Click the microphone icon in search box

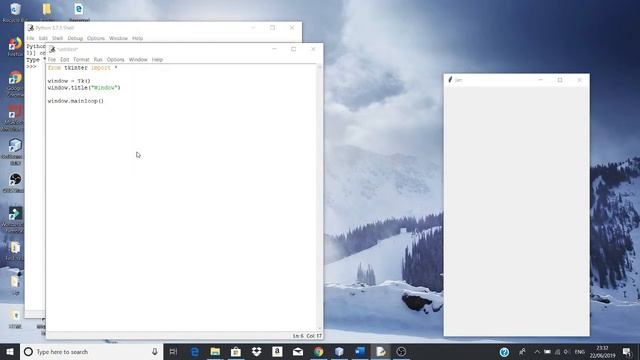tap(155, 351)
